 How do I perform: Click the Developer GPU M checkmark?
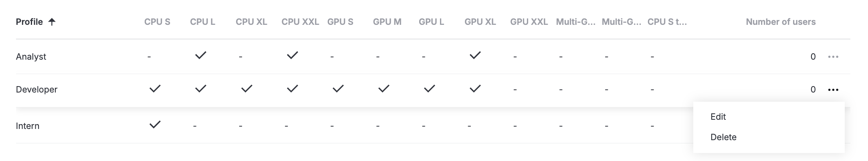384,89
